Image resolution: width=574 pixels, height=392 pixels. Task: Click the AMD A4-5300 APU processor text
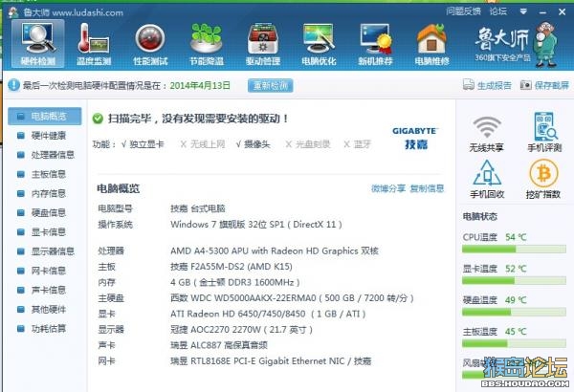275,251
